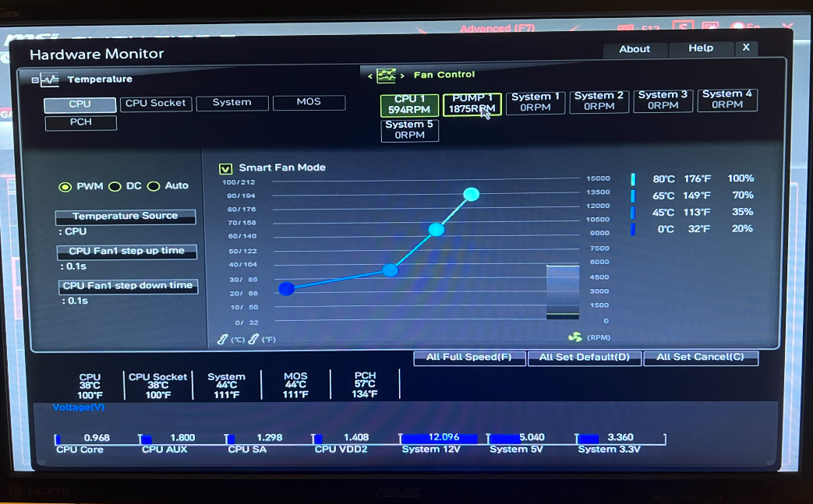Click the lowest fan curve point at 20%
The width and height of the screenshot is (813, 504).
tap(286, 288)
